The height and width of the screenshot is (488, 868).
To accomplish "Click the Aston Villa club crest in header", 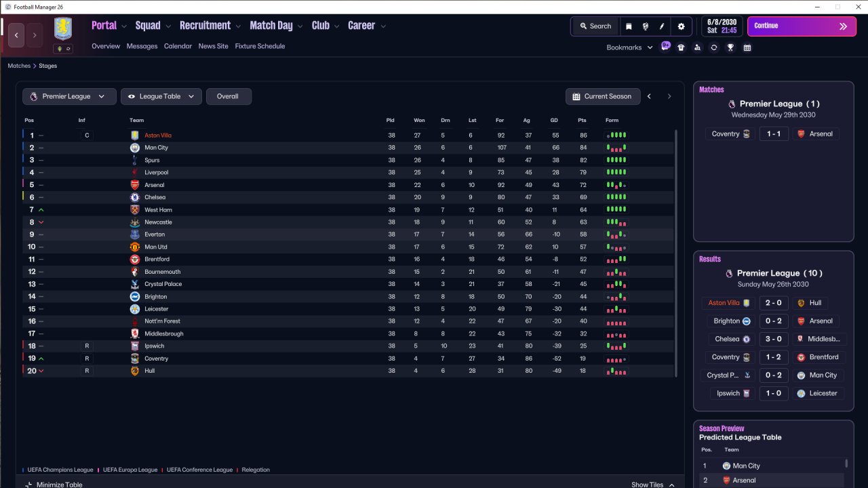I will click(x=63, y=29).
